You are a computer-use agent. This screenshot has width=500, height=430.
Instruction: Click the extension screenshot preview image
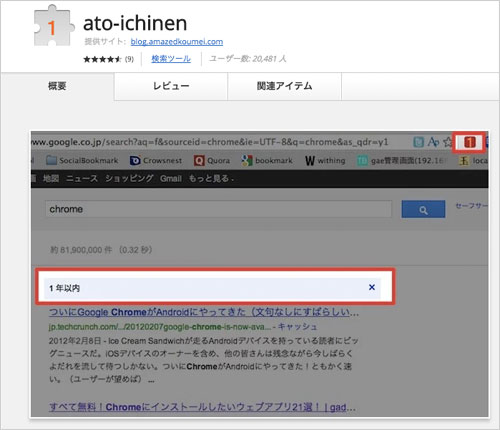[x=260, y=274]
